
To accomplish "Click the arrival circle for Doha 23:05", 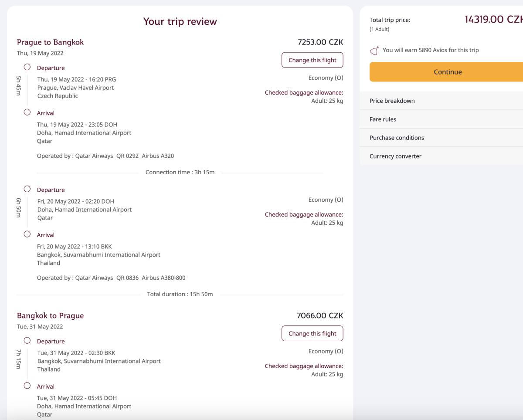I will coord(27,112).
